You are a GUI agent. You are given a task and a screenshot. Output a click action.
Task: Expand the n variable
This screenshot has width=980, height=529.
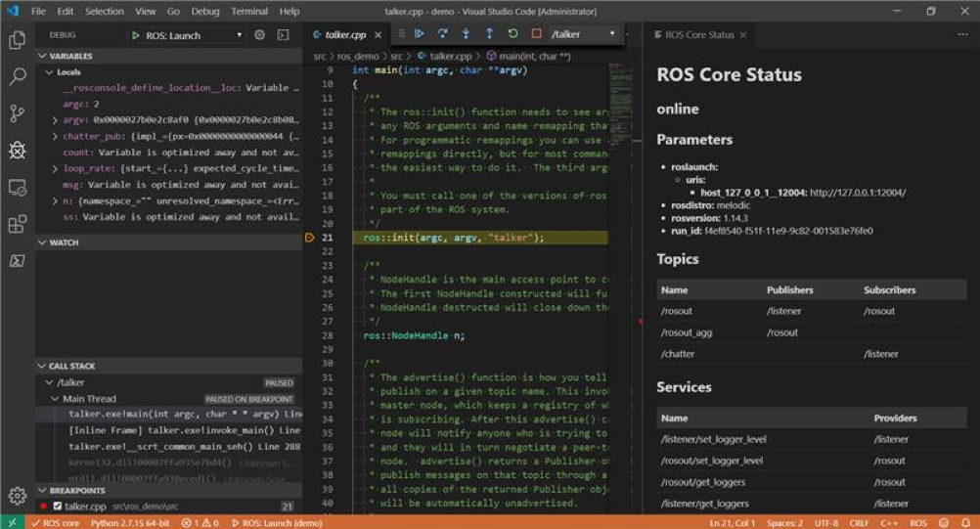[55, 201]
